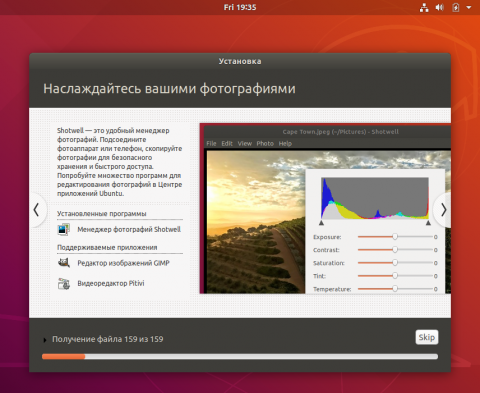Open the network status icon in top bar
This screenshot has width=480, height=393.
point(424,7)
